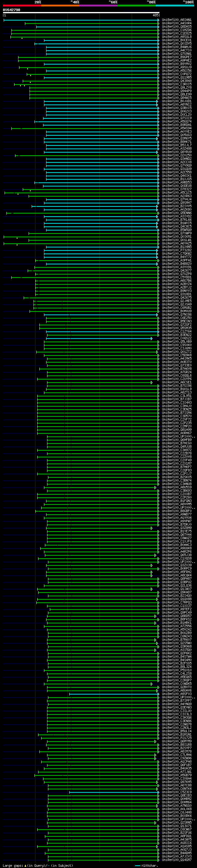Click the green alignment bar of UniRef100_C1MZD6

point(85,30)
